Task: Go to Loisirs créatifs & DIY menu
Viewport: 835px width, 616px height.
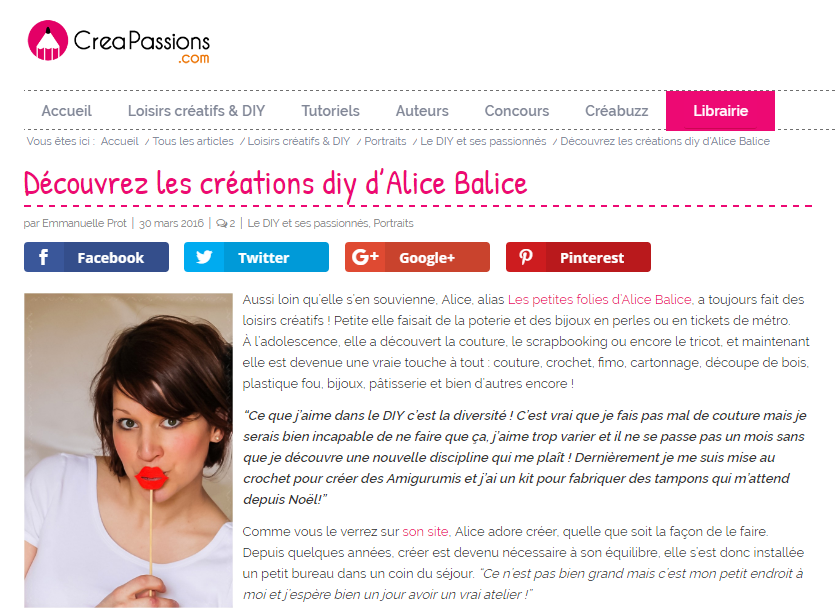Action: click(196, 111)
